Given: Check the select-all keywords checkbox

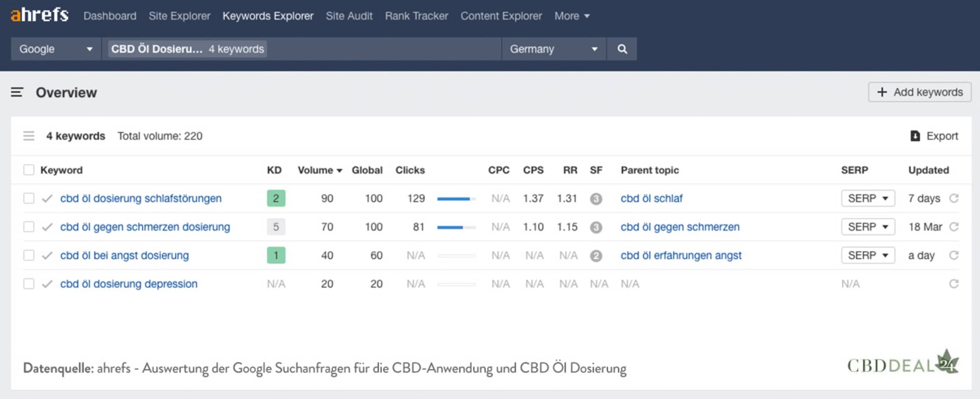Looking at the screenshot, I should pyautogui.click(x=29, y=169).
